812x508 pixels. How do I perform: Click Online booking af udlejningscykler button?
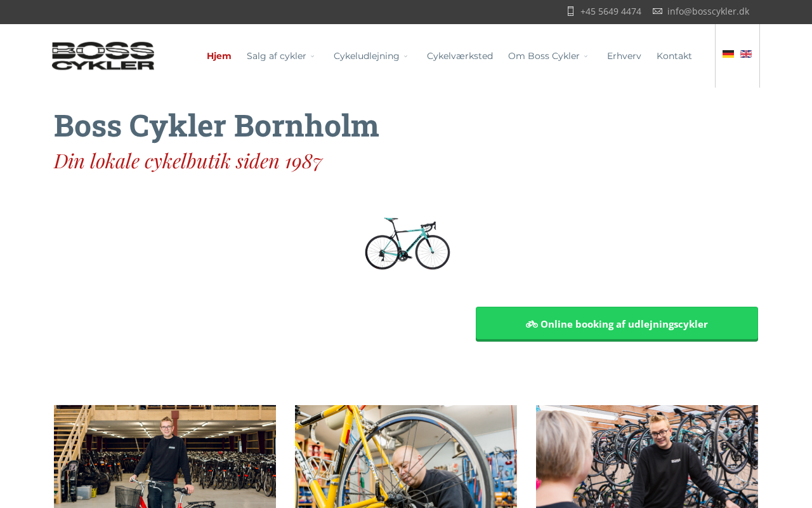617,324
